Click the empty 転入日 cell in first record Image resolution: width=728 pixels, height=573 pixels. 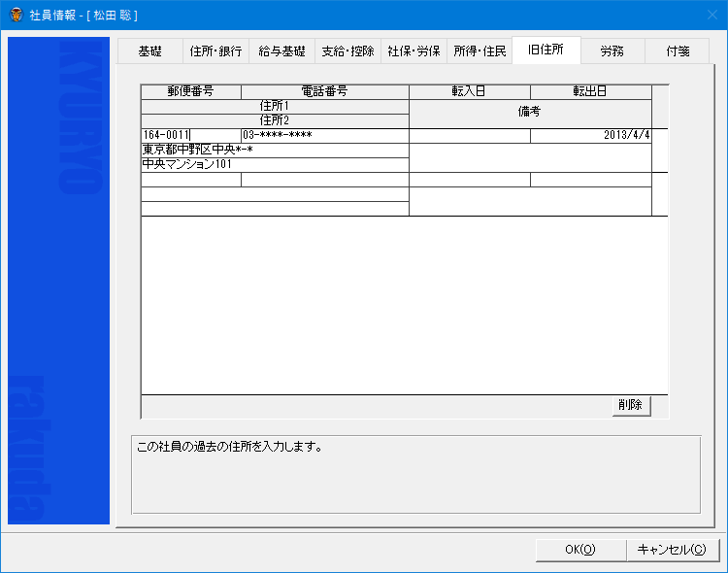point(470,136)
